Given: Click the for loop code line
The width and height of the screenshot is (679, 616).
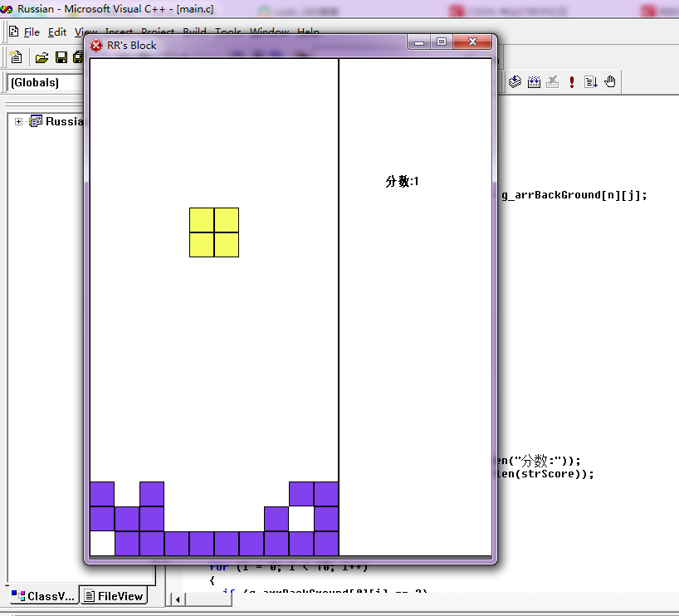Looking at the screenshot, I should click(x=289, y=567).
